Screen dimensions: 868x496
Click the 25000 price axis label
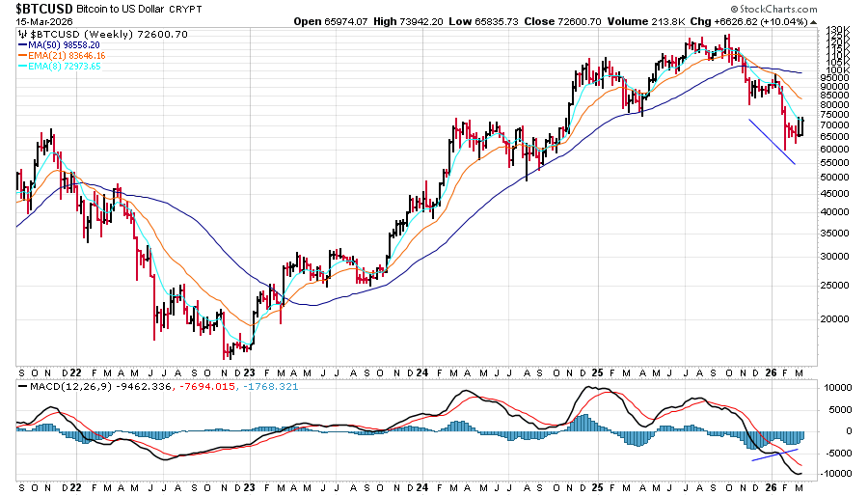coord(834,285)
